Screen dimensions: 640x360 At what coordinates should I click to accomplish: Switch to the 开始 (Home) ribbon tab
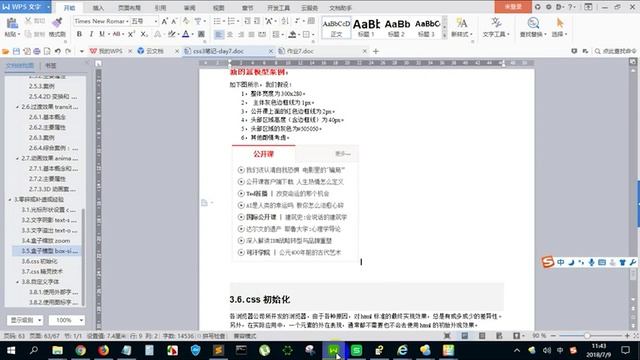point(69,8)
